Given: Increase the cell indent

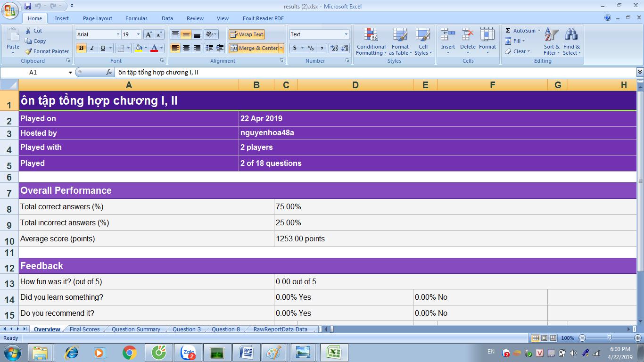Looking at the screenshot, I should pyautogui.click(x=220, y=48).
